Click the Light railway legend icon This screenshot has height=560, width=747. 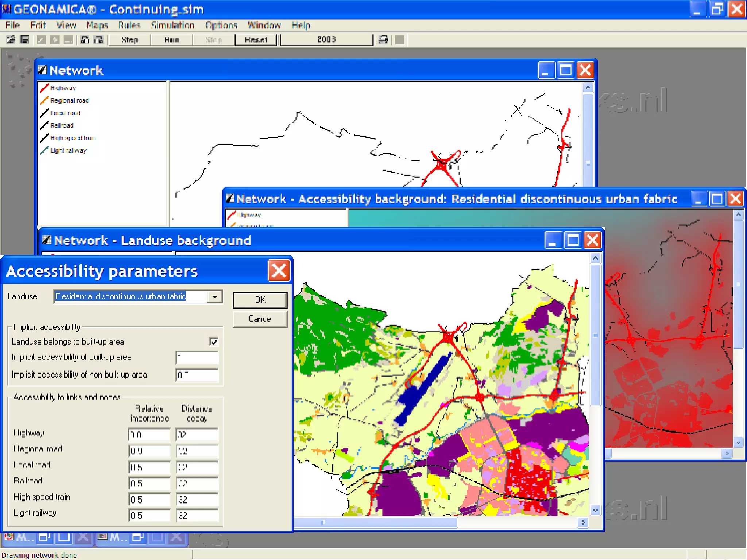click(45, 150)
